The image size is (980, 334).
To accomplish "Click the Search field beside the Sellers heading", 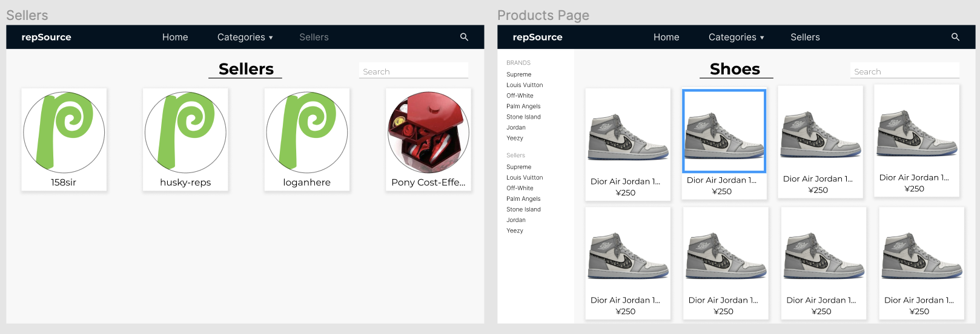I will click(x=414, y=71).
